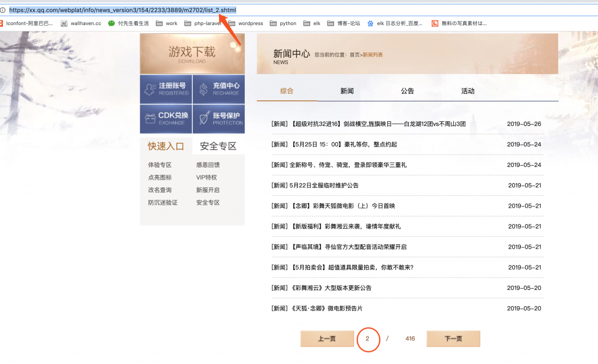Open the 全新称号、侍宠、骑宠 article
The image size is (598, 364).
click(x=339, y=165)
